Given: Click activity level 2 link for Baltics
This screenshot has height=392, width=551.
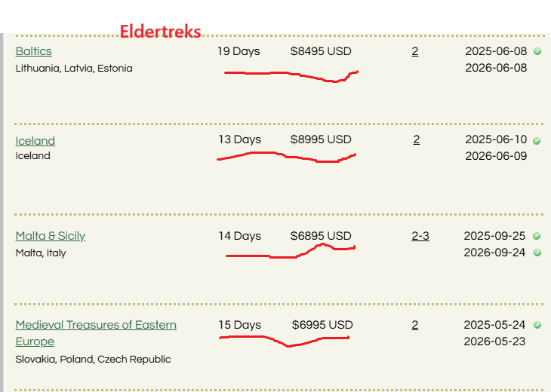Looking at the screenshot, I should [x=415, y=51].
